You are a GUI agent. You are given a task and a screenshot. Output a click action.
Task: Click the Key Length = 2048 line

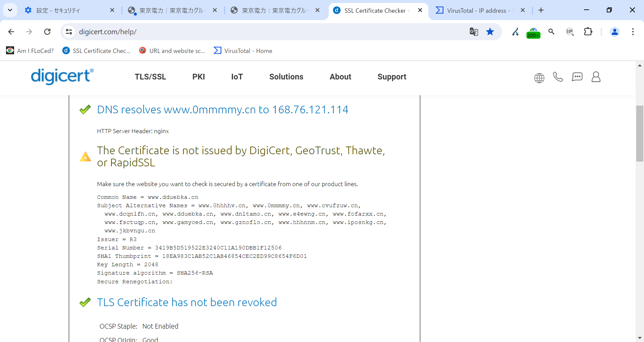(127, 265)
